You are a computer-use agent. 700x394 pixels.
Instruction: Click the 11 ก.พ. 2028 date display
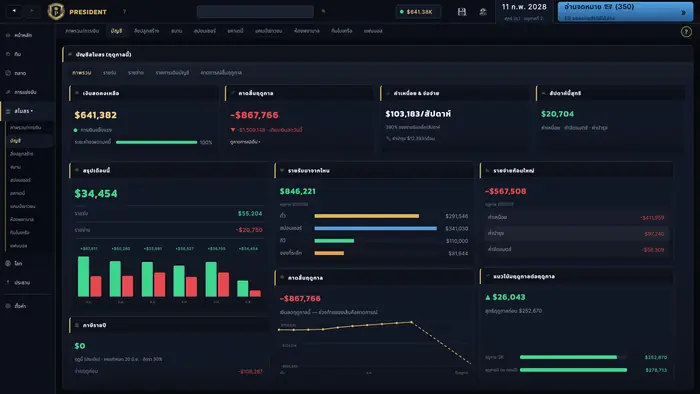pyautogui.click(x=524, y=7)
